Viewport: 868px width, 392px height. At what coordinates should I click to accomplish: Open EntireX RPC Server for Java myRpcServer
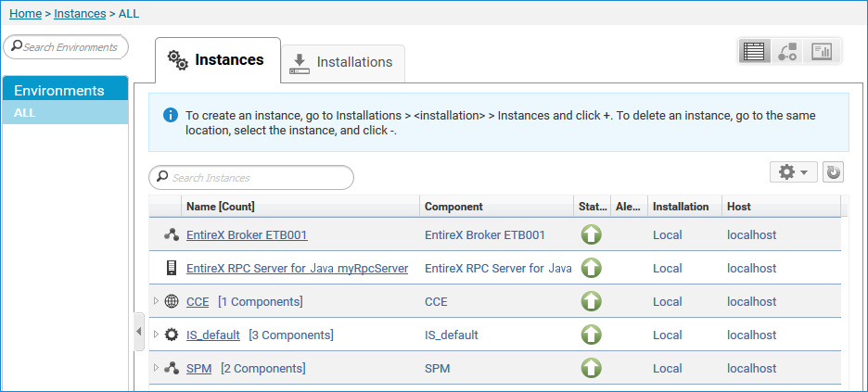coord(298,268)
